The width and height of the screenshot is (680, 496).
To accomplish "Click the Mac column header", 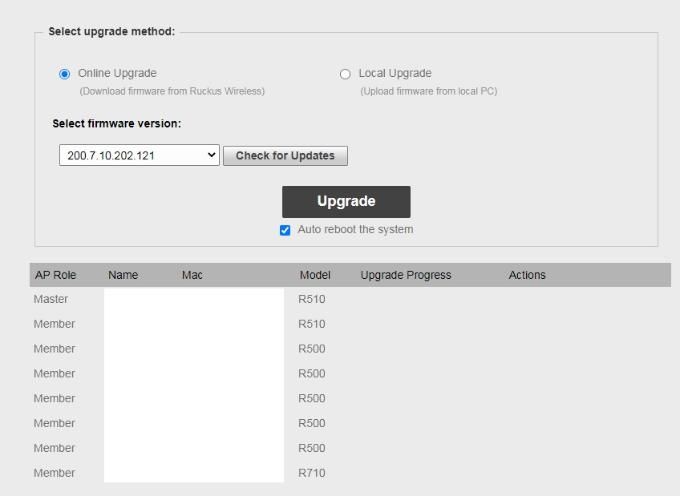I will tap(192, 275).
